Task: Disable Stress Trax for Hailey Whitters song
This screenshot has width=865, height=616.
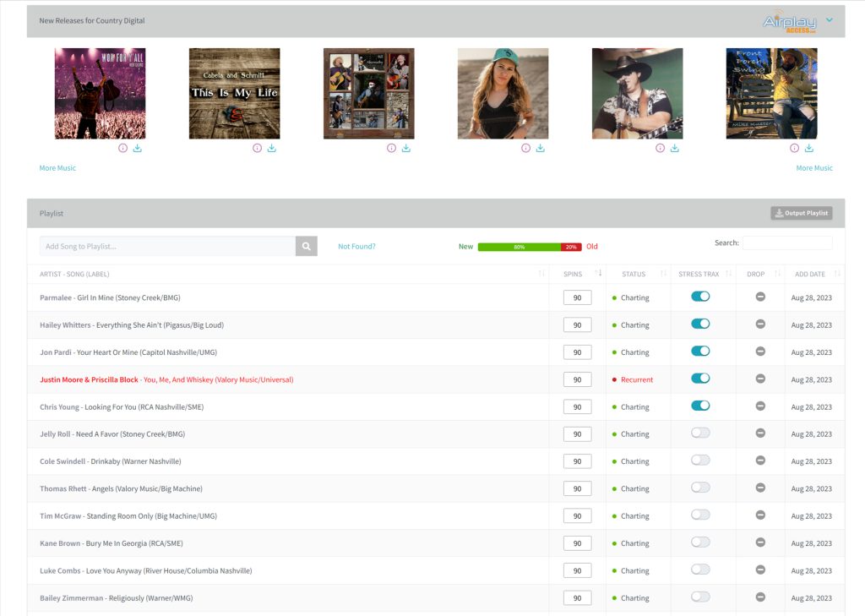Action: coord(700,324)
